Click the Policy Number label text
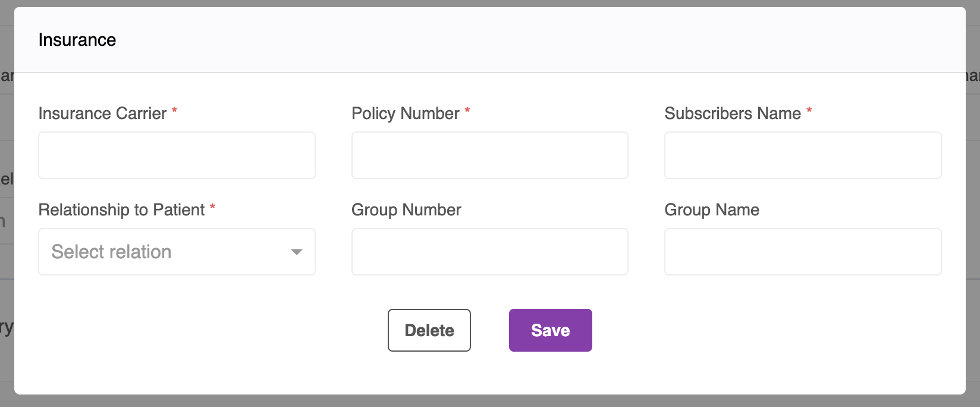This screenshot has height=407, width=980. pos(406,113)
